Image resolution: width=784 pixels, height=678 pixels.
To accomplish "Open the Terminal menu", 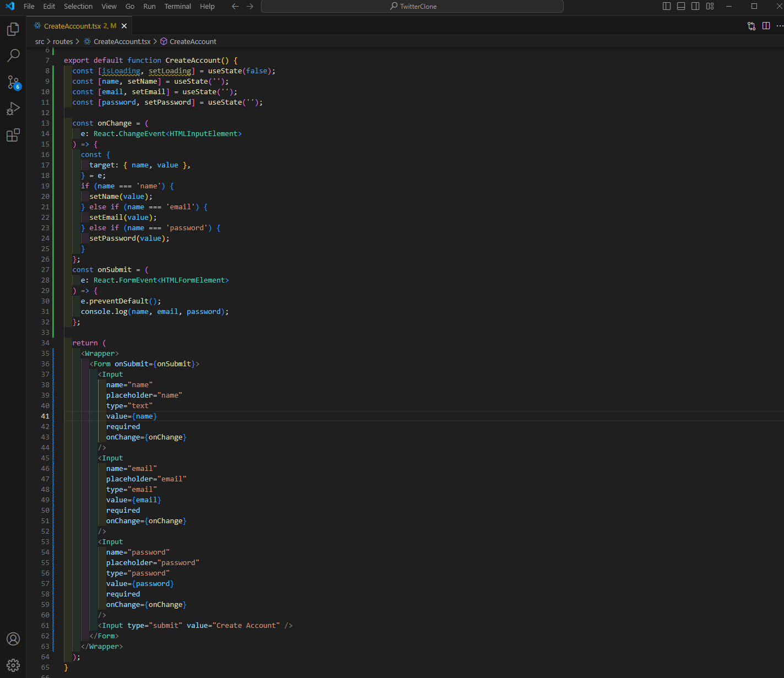I will point(178,7).
